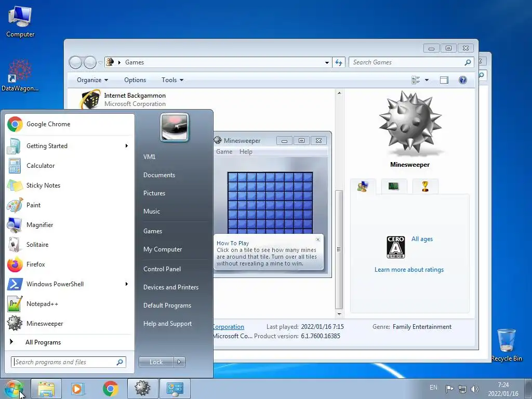Image resolution: width=532 pixels, height=399 pixels.
Task: Select the ratings tab in preview pane
Action: pos(363,187)
